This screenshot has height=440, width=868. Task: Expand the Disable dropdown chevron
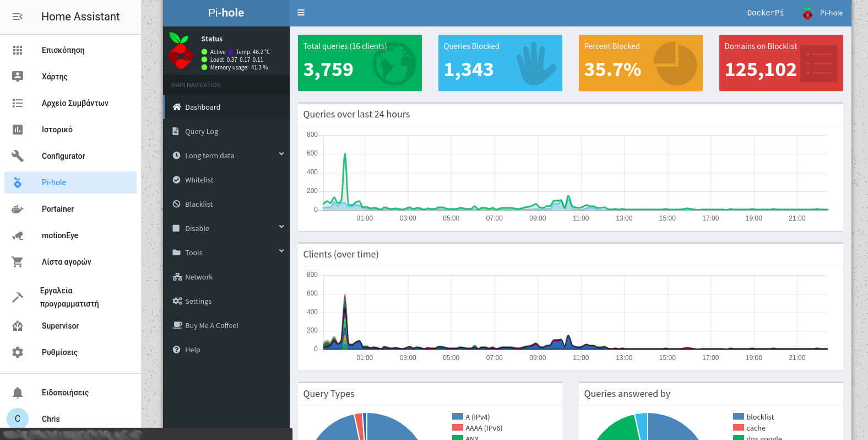[x=281, y=227]
